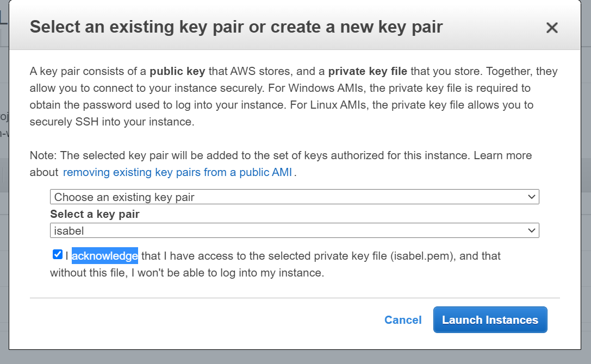The image size is (591, 364).
Task: Click the chevron on the isabel key pair selector
Action: click(x=532, y=230)
